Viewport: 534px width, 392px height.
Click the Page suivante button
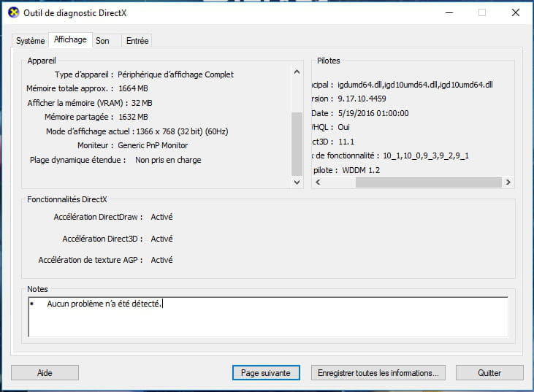point(266,373)
